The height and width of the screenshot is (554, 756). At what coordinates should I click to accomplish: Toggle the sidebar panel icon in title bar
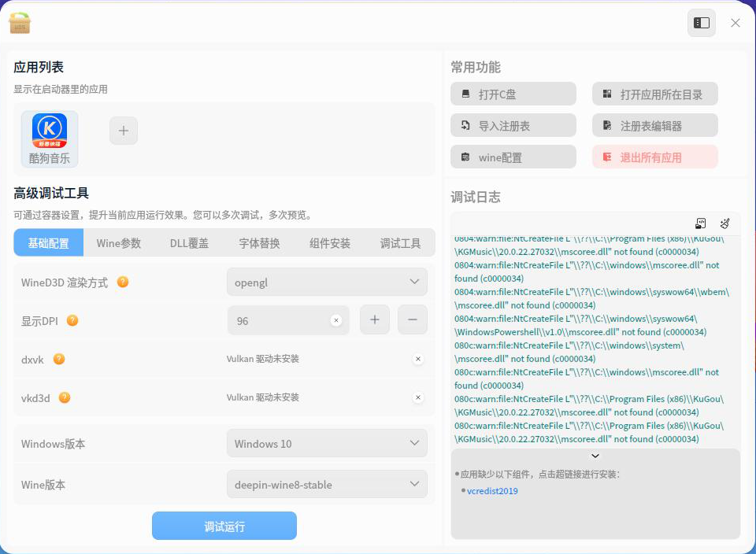(x=701, y=23)
